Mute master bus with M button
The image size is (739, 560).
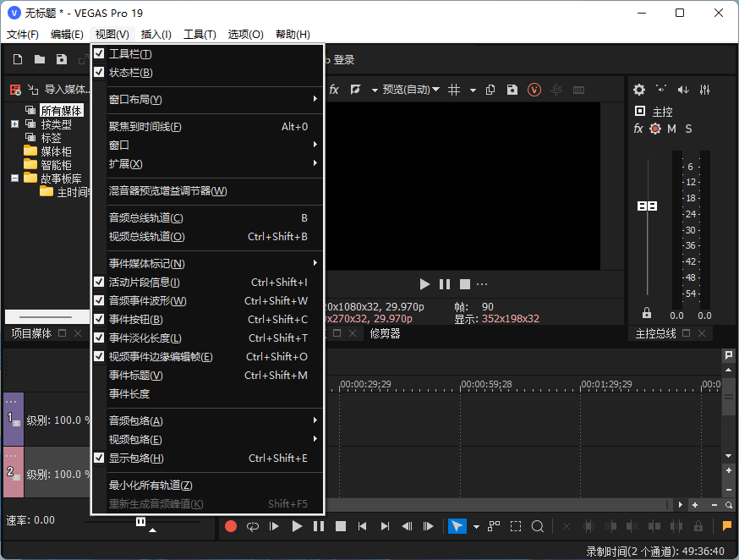(x=671, y=129)
